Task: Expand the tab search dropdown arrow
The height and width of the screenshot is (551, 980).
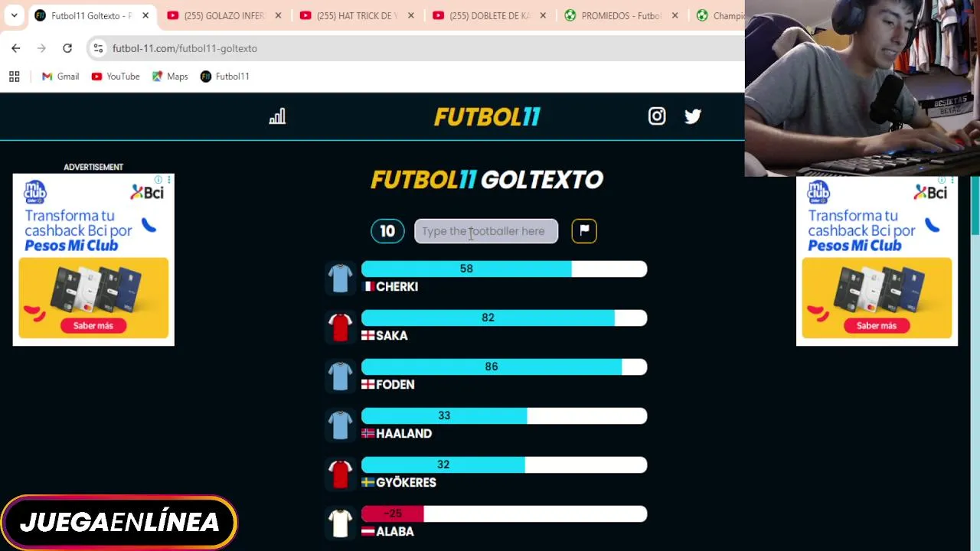Action: 14,15
